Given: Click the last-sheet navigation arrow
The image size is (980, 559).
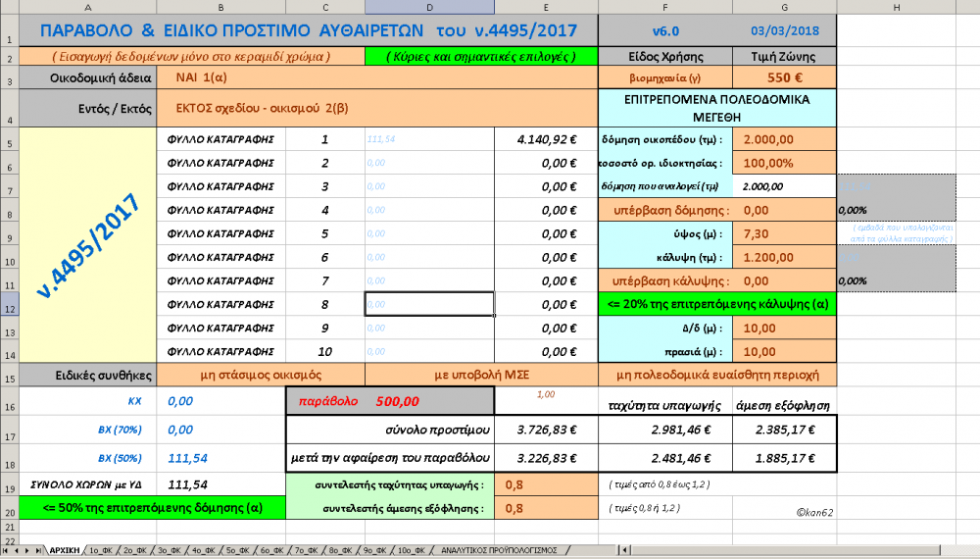Looking at the screenshot, I should (38, 550).
